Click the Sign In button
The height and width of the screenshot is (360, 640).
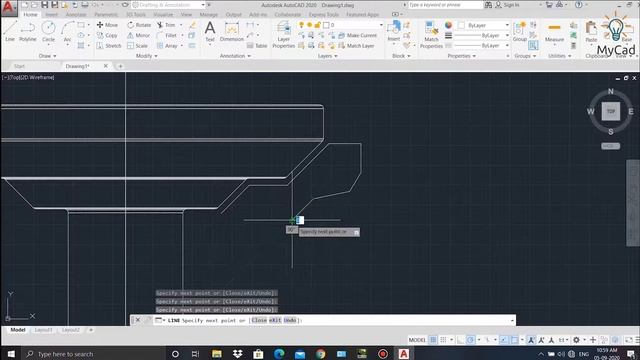(x=507, y=5)
